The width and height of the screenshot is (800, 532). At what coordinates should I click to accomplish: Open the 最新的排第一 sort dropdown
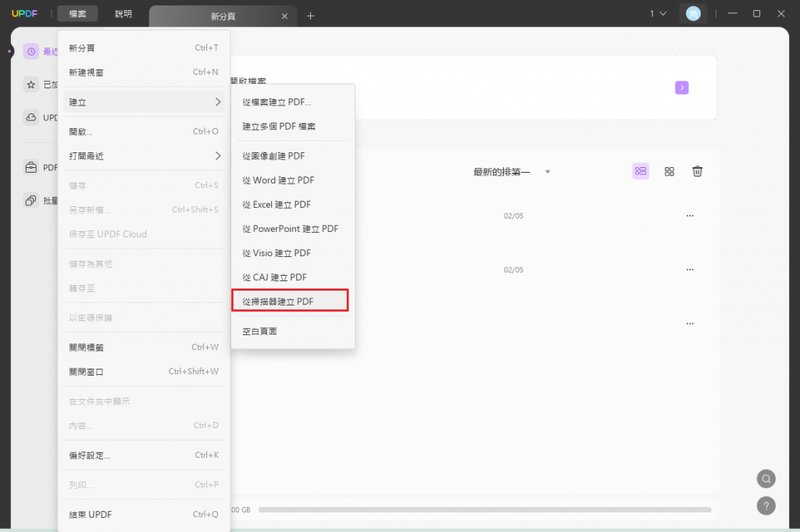(512, 172)
